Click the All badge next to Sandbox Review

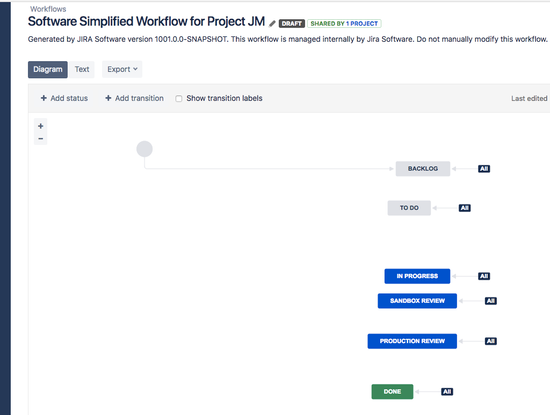[491, 301]
